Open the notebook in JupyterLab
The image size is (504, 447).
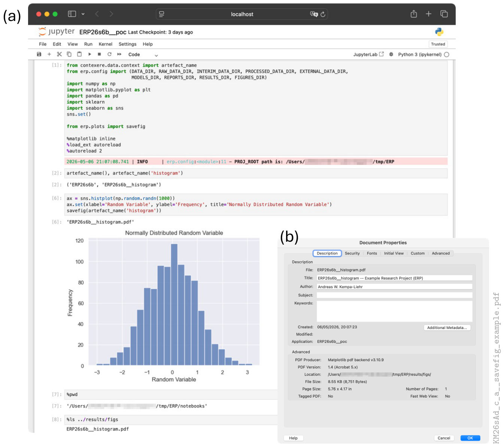point(368,54)
